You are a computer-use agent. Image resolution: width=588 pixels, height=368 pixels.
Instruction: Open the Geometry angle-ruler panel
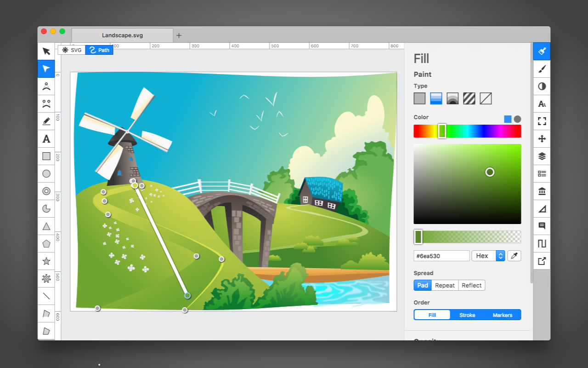click(542, 208)
